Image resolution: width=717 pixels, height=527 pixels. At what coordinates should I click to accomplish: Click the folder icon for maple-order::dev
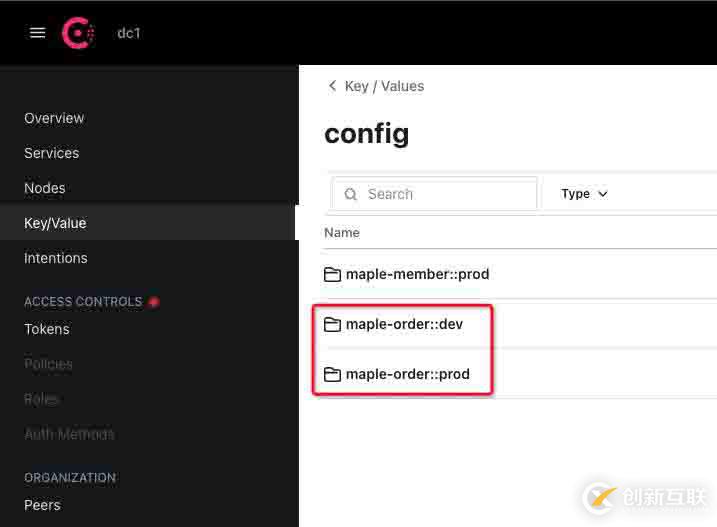pyautogui.click(x=332, y=324)
